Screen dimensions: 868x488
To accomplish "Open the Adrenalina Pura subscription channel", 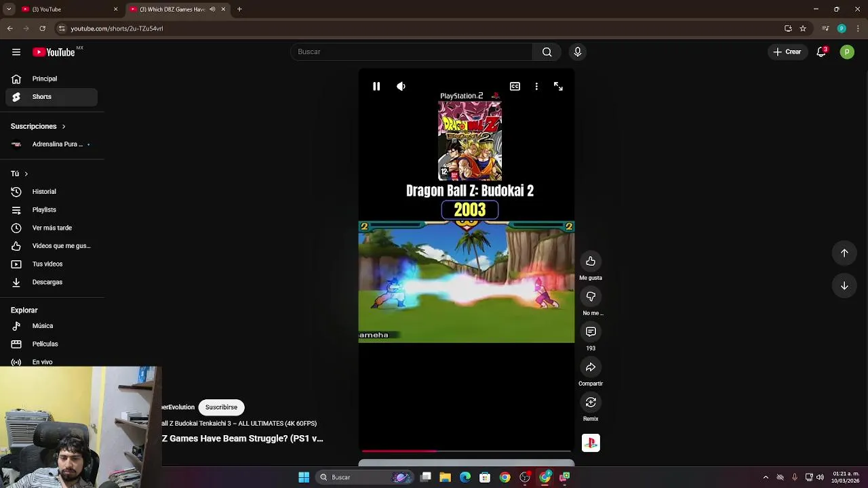I will click(52, 144).
